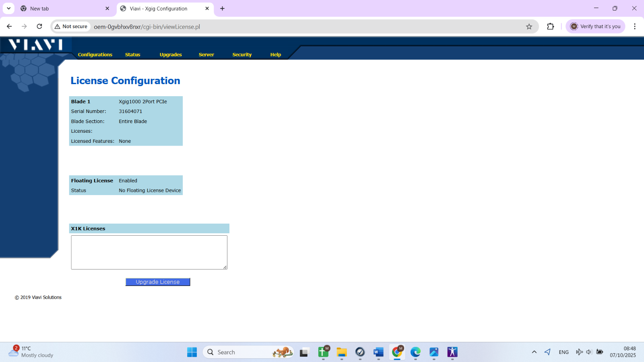This screenshot has width=644, height=362.
Task: View the Not secure site information
Action: pos(71,27)
